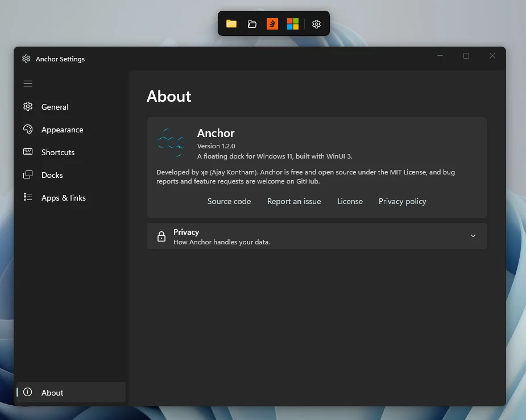The height and width of the screenshot is (420, 526).
Task: Select the About page in the sidebar
Action: (71, 392)
